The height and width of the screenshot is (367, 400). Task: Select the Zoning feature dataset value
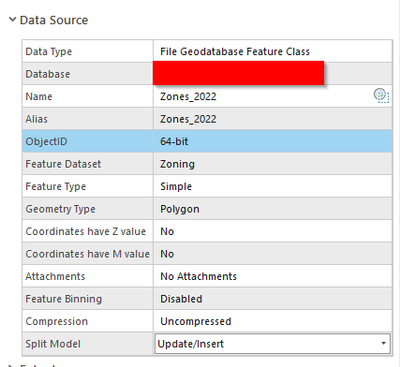pyautogui.click(x=177, y=164)
